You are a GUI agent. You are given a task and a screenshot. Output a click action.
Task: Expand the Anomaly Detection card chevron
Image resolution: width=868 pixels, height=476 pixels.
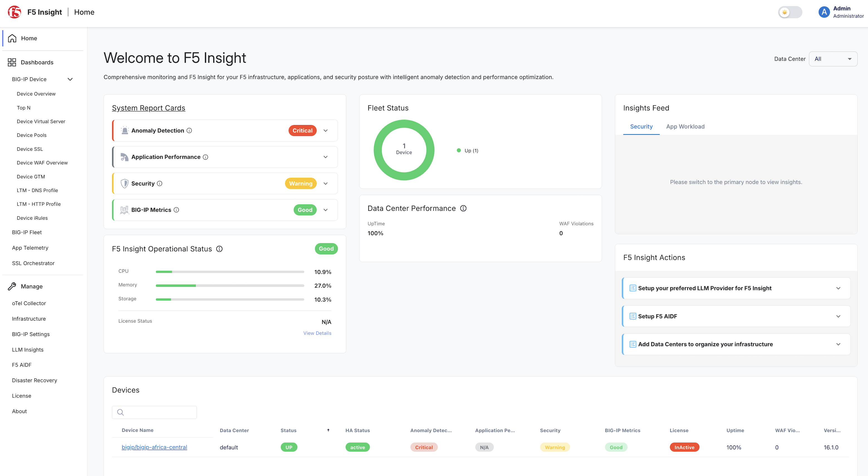coord(325,130)
